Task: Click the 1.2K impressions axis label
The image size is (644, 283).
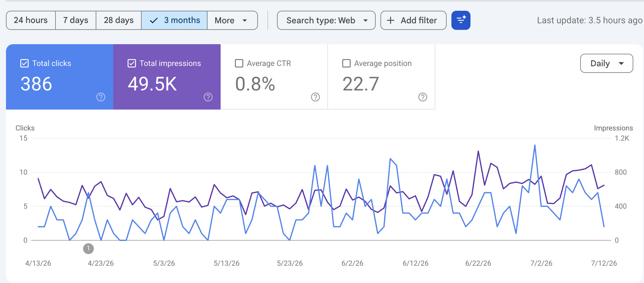Action: coord(622,138)
